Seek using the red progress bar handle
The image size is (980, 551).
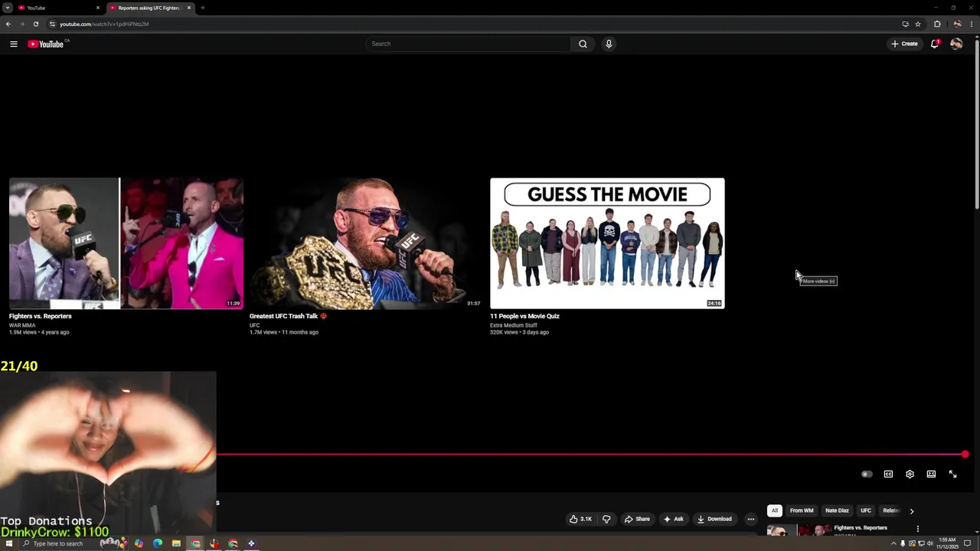click(965, 455)
